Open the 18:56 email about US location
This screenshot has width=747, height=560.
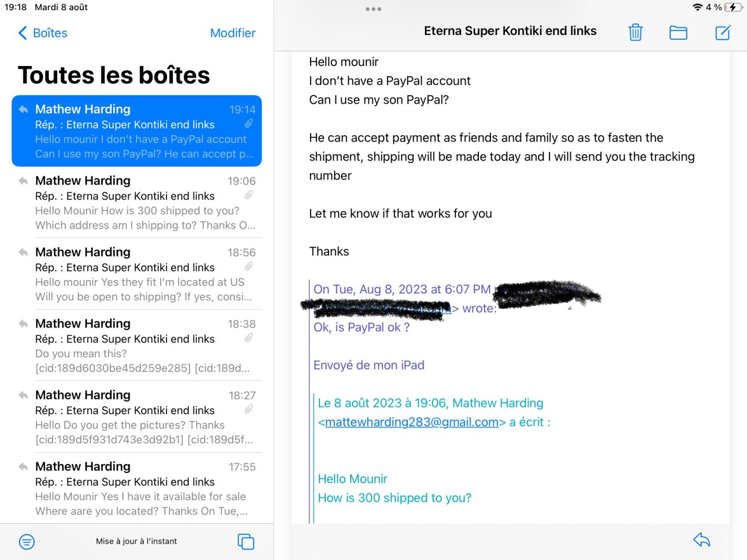click(137, 274)
